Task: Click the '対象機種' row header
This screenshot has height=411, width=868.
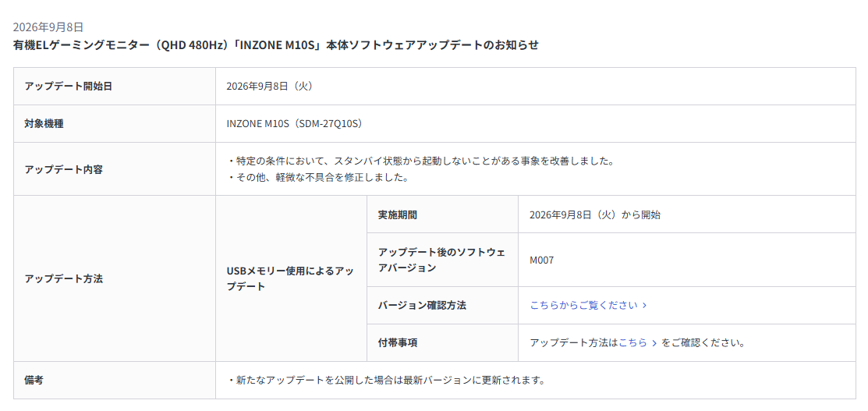Action: [115, 123]
